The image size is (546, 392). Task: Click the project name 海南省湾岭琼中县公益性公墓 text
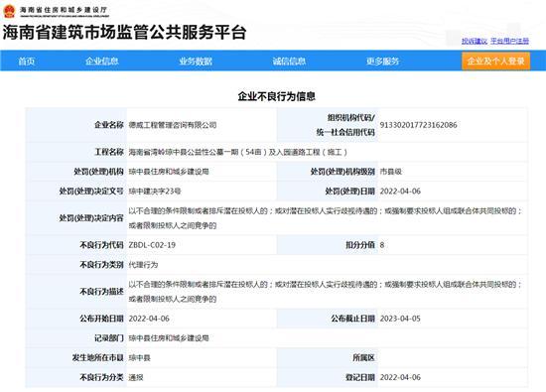238,152
